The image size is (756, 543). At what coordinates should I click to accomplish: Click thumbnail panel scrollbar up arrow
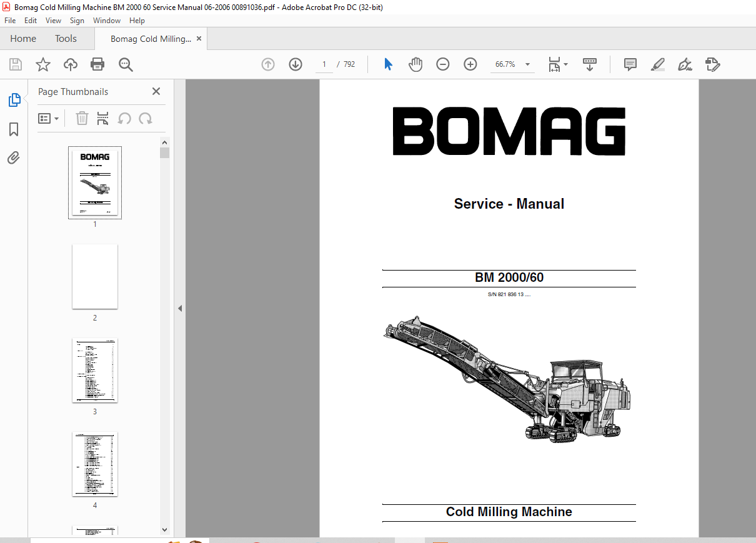pos(165,142)
